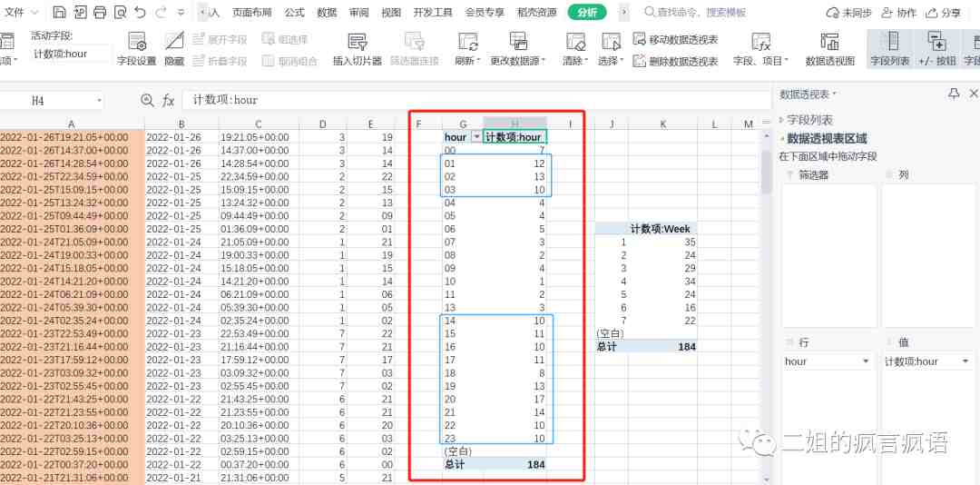This screenshot has height=485, width=980.
Task: Click the 分享 share button
Action: [943, 13]
